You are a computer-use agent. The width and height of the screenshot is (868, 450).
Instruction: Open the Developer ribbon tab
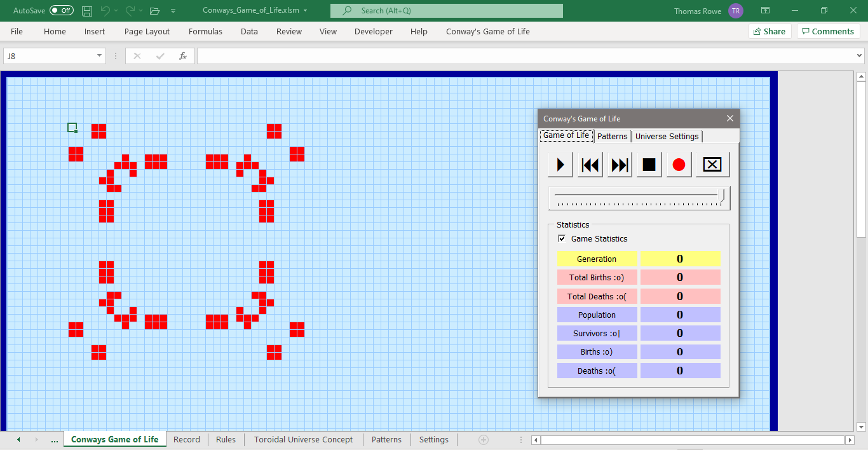374,31
